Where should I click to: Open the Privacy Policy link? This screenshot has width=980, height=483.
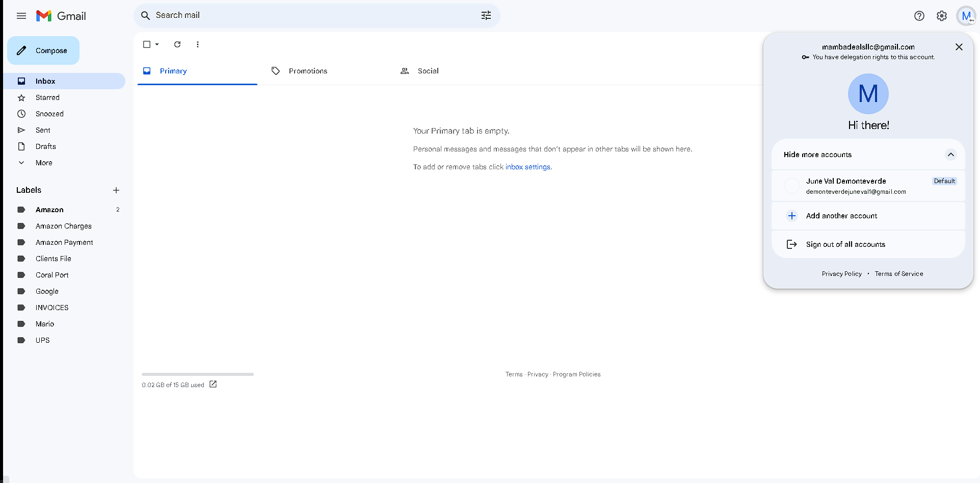(x=842, y=274)
